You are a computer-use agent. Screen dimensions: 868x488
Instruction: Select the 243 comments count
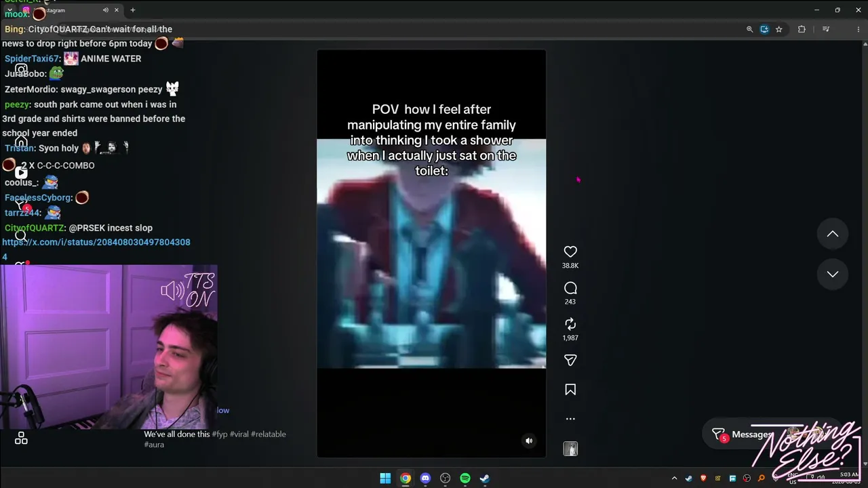pyautogui.click(x=570, y=302)
